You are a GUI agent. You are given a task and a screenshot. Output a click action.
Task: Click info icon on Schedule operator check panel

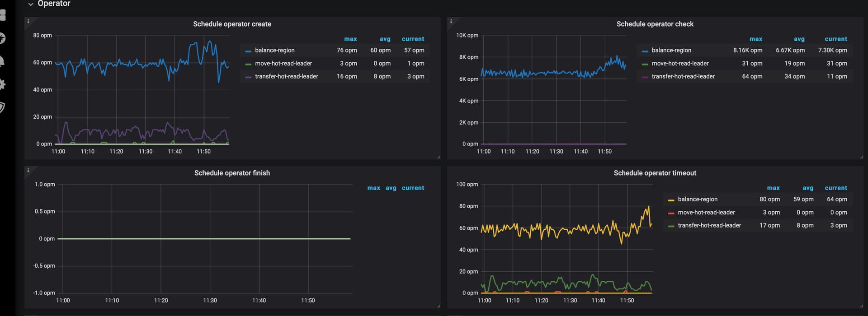451,21
